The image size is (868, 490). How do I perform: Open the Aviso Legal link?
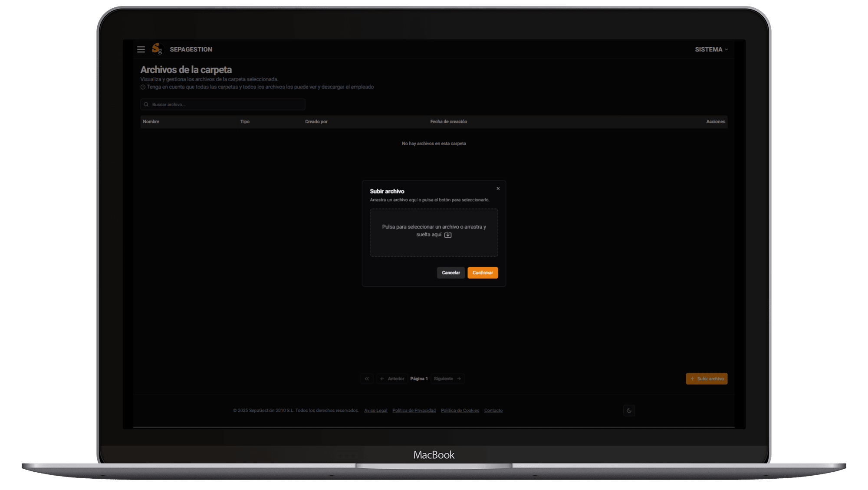(375, 411)
